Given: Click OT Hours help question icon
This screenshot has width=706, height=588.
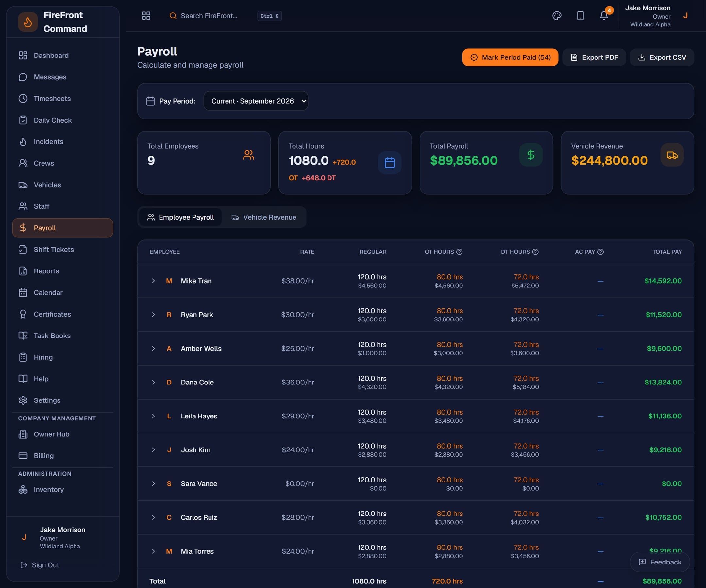Looking at the screenshot, I should 459,252.
